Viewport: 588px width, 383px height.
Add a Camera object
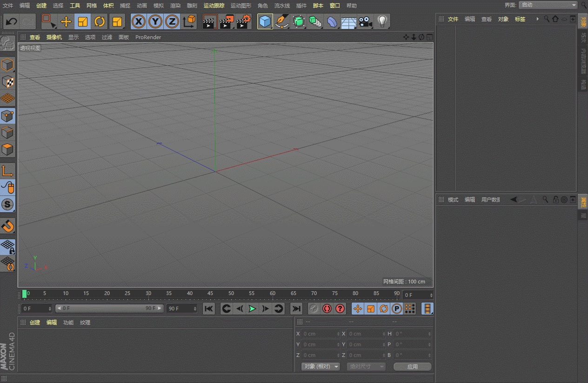[x=366, y=21]
